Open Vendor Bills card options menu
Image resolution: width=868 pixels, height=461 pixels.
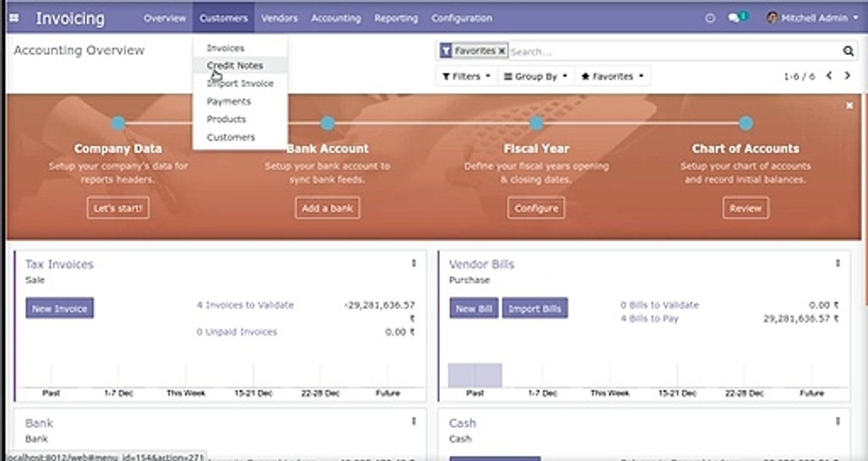(837, 263)
